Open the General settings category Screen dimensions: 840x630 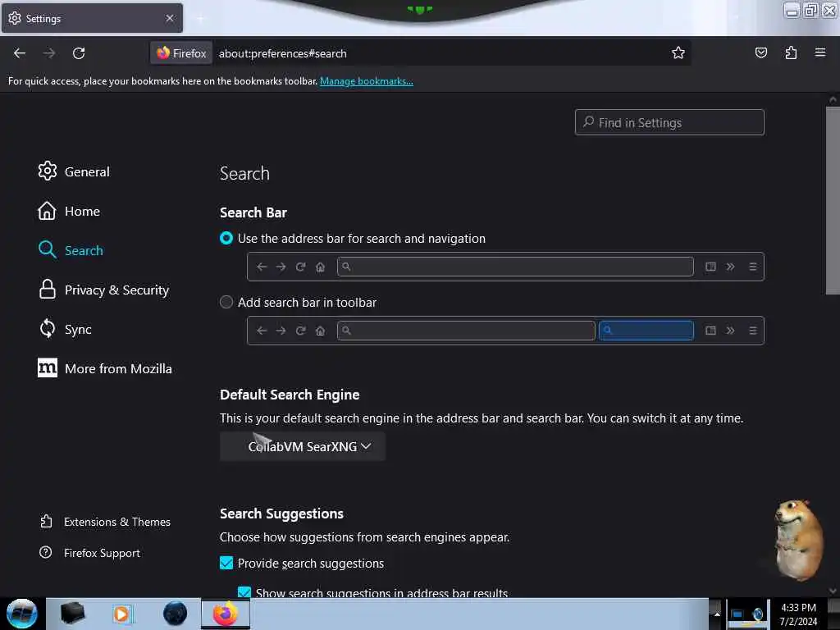click(74, 171)
